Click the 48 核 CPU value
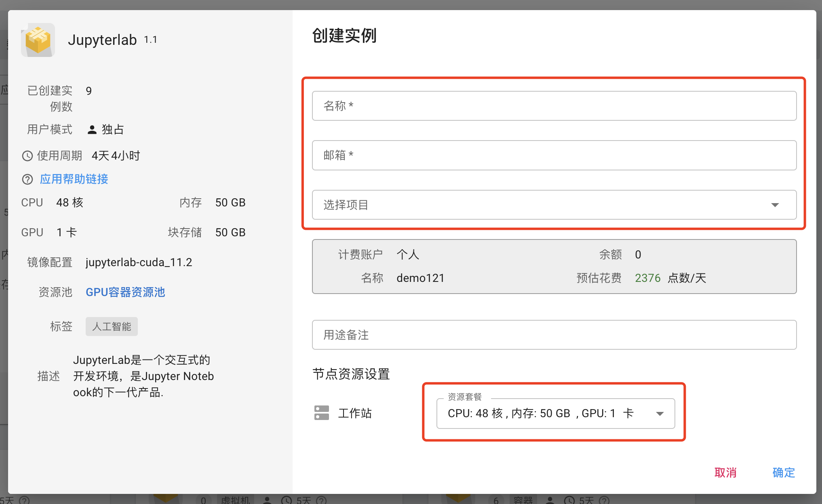The image size is (822, 504). (x=70, y=202)
